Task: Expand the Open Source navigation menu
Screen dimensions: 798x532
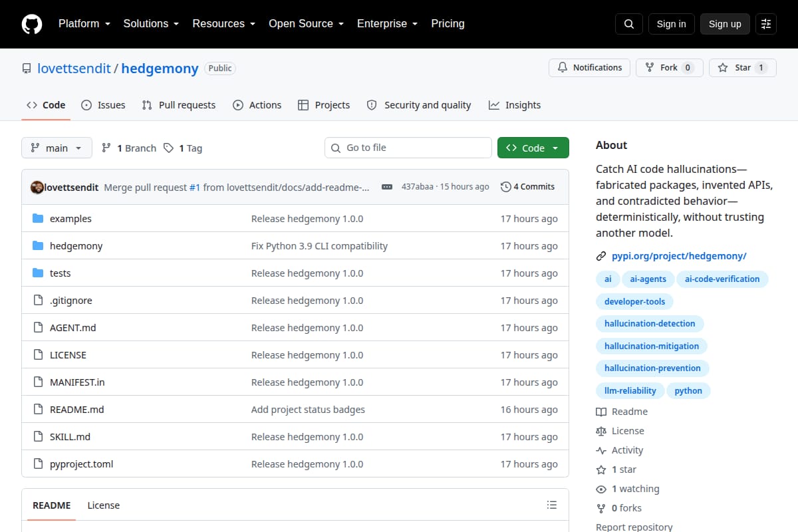Action: click(307, 24)
